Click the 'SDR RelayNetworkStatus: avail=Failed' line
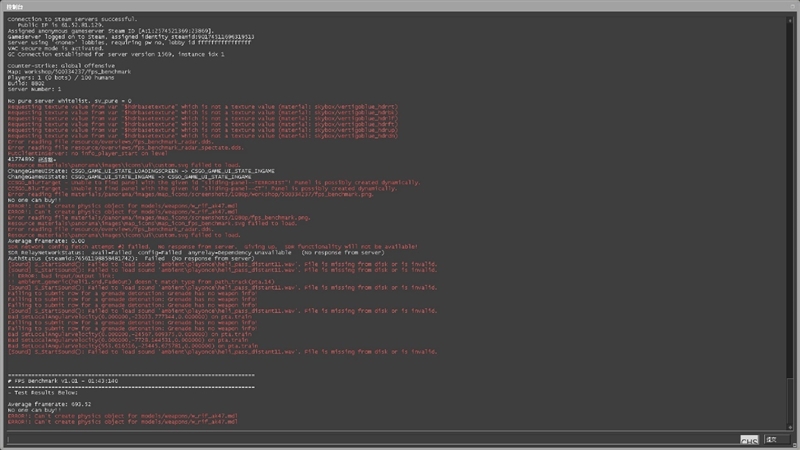Screen dimensions: 800x450 tap(196, 253)
